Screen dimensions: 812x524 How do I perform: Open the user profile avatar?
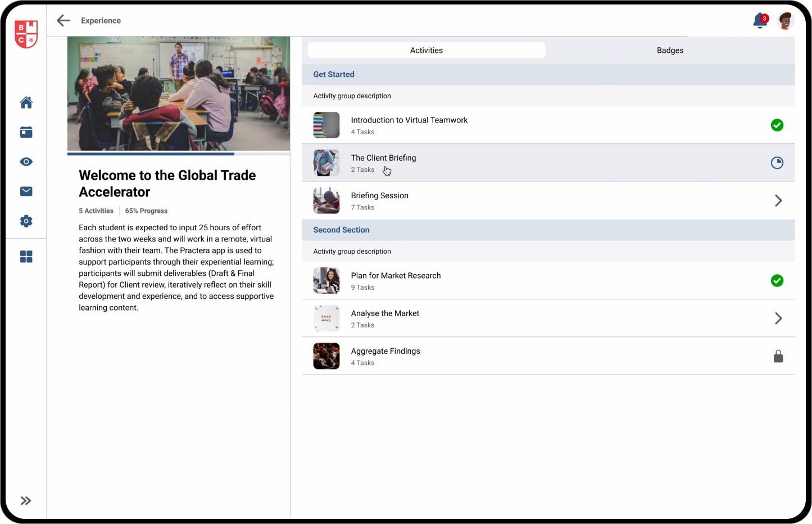[786, 21]
